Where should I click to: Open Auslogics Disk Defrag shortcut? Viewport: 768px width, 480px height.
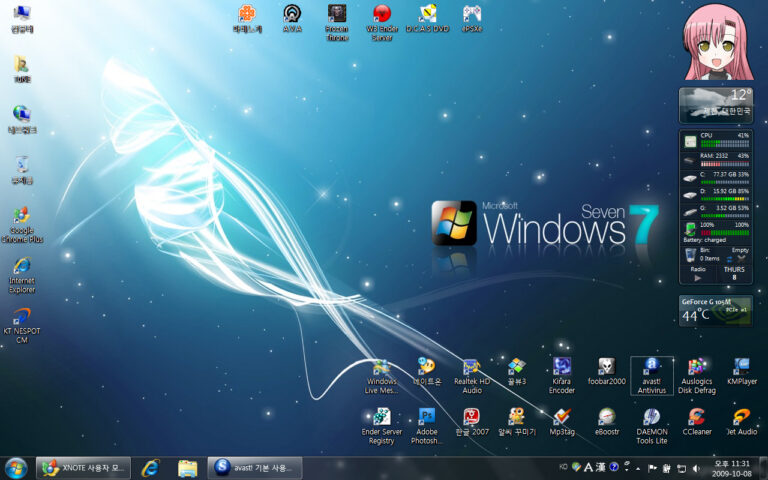coord(696,376)
